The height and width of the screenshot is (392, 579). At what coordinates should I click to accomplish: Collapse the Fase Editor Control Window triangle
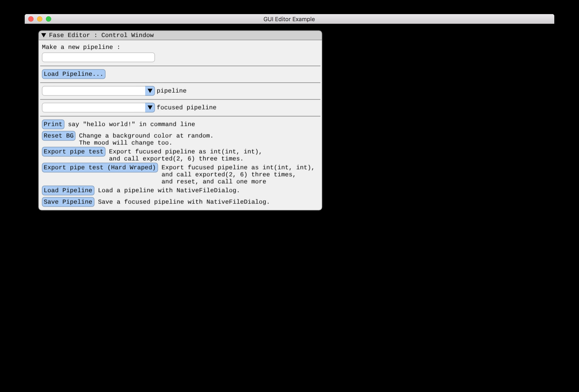point(44,35)
